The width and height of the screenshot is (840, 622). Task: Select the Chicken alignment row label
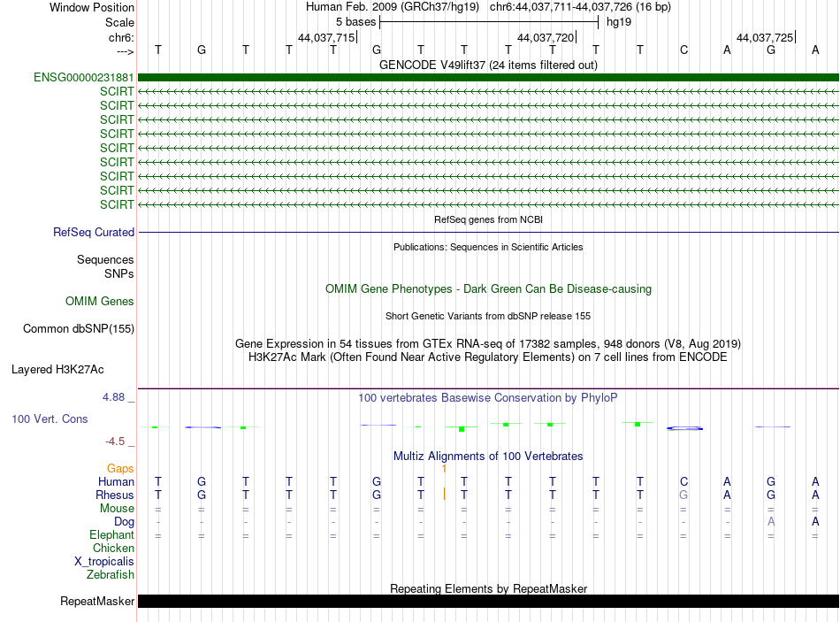coord(113,548)
